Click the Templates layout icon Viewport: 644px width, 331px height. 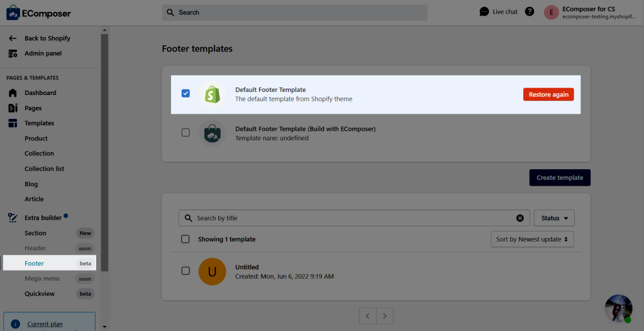point(13,123)
